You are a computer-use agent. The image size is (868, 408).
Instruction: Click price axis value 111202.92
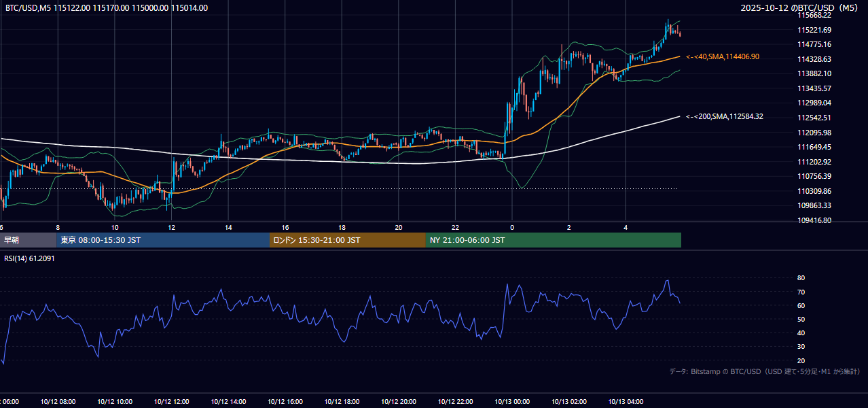click(815, 162)
